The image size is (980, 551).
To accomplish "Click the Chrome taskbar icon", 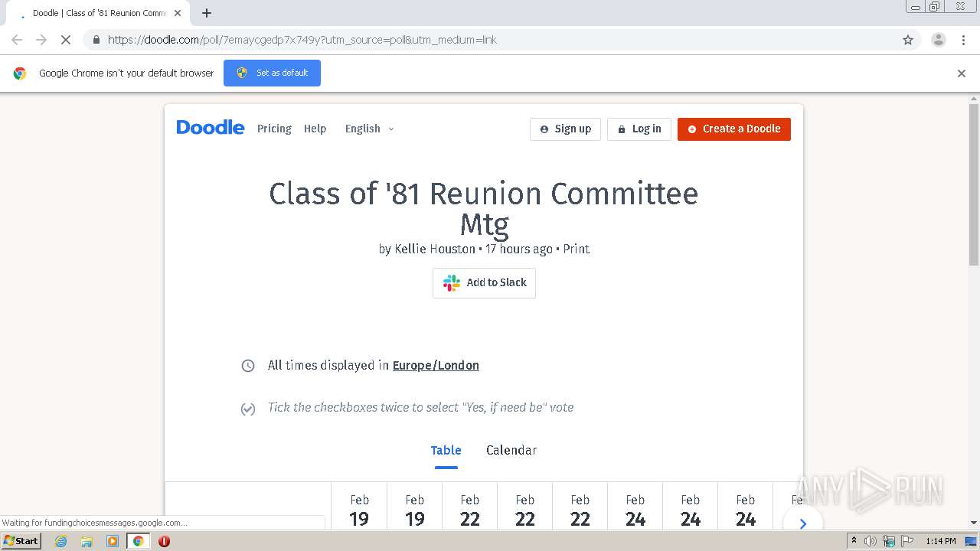I will pyautogui.click(x=138, y=541).
